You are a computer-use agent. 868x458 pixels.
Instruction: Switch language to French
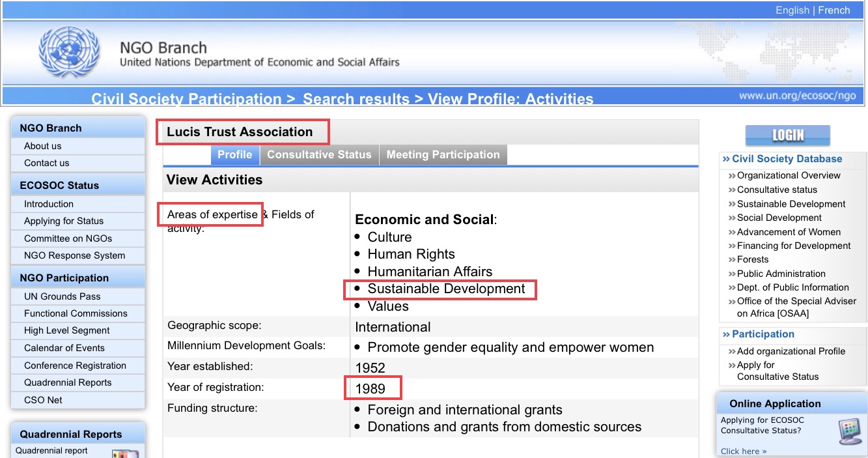point(834,10)
